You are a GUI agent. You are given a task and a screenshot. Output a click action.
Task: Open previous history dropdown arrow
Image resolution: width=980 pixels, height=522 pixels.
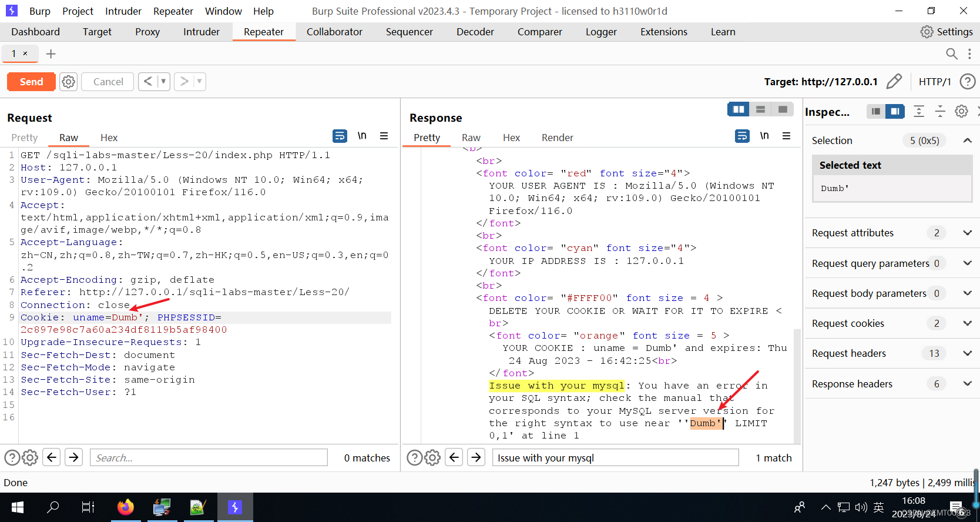164,81
